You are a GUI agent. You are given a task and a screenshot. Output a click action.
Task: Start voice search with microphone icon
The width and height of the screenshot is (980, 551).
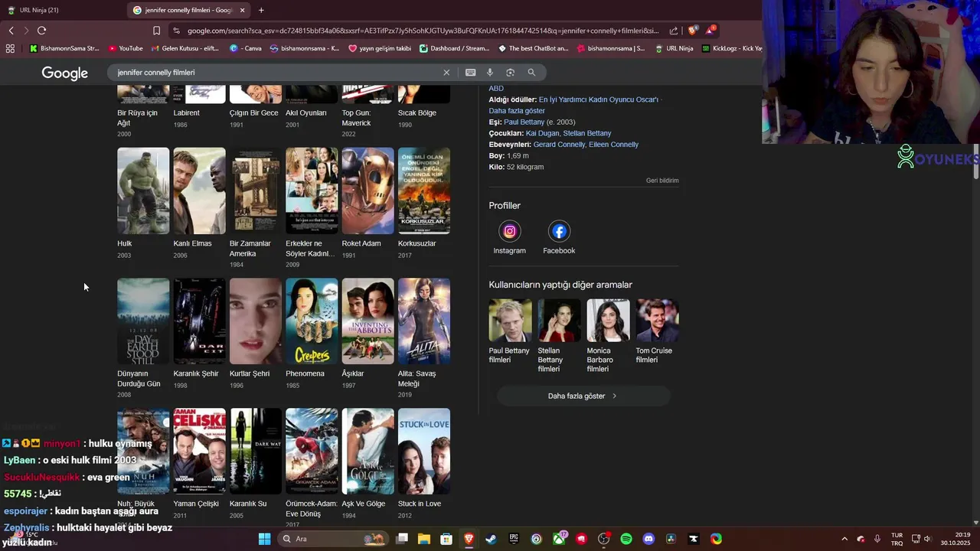[x=490, y=72]
